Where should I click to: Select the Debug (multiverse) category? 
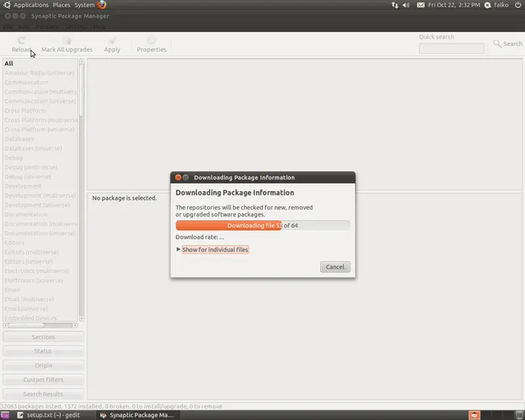(x=31, y=167)
